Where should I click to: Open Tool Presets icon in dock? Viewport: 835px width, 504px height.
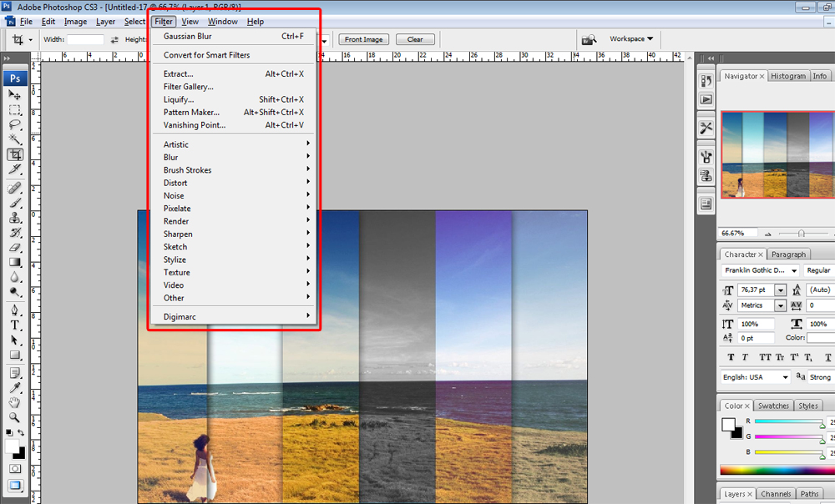(x=706, y=129)
